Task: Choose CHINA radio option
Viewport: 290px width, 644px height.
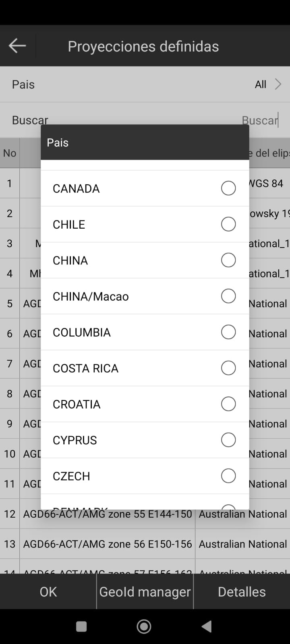Action: 228,260
